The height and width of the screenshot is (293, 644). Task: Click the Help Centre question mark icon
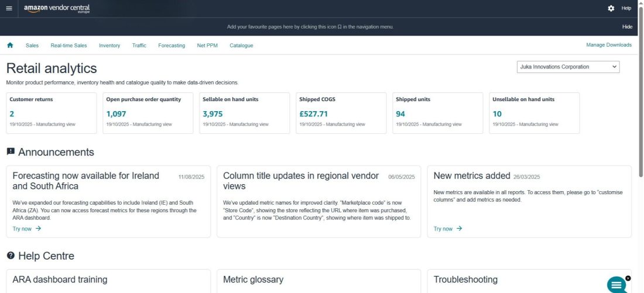point(11,256)
